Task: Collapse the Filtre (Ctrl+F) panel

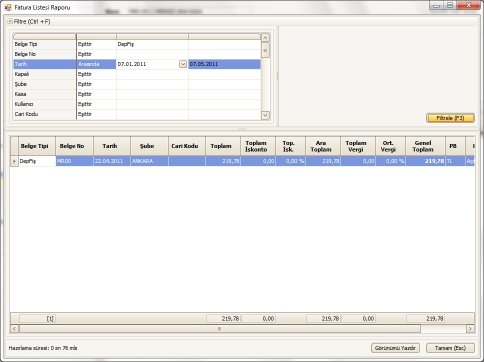Action: pyautogui.click(x=10, y=21)
